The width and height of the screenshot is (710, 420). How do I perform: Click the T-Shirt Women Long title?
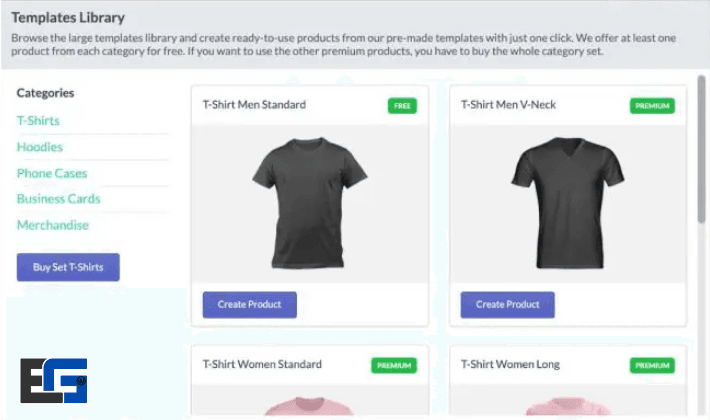510,364
